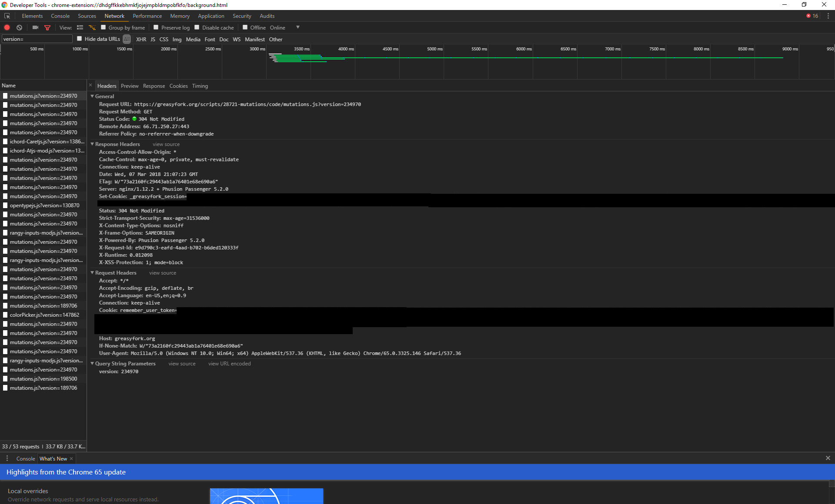Image resolution: width=835 pixels, height=504 pixels.
Task: Check the Disable cache option
Action: coord(198,27)
